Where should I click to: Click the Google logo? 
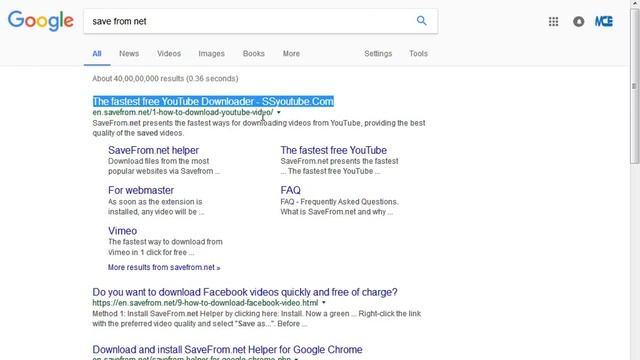pyautogui.click(x=41, y=21)
